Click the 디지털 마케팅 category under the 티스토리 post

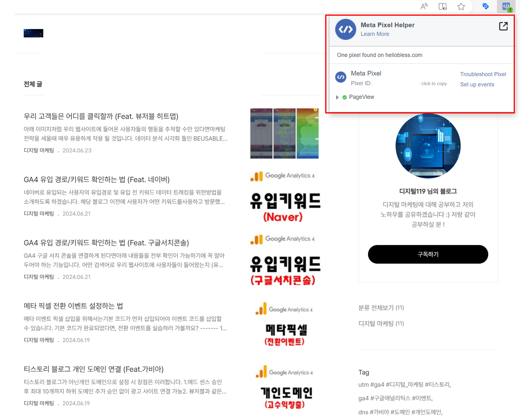(39, 403)
